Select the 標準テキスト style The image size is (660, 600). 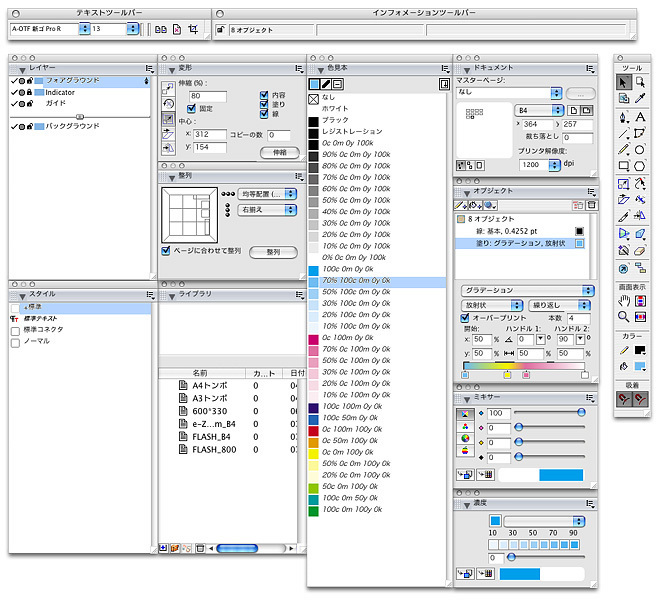click(40, 319)
